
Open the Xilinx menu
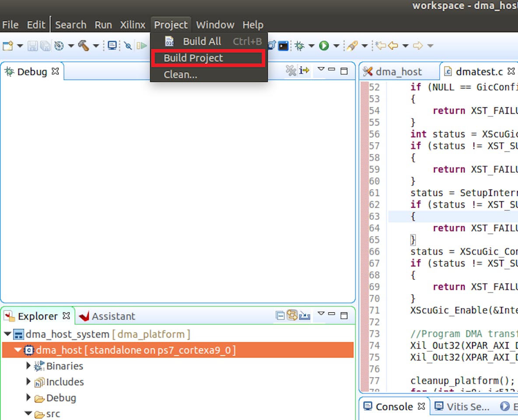tap(133, 24)
